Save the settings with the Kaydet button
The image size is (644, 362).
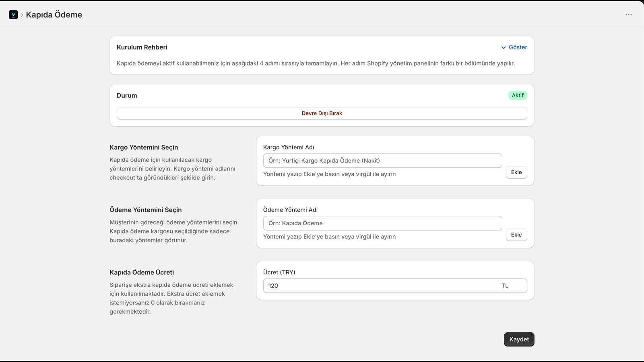click(519, 339)
